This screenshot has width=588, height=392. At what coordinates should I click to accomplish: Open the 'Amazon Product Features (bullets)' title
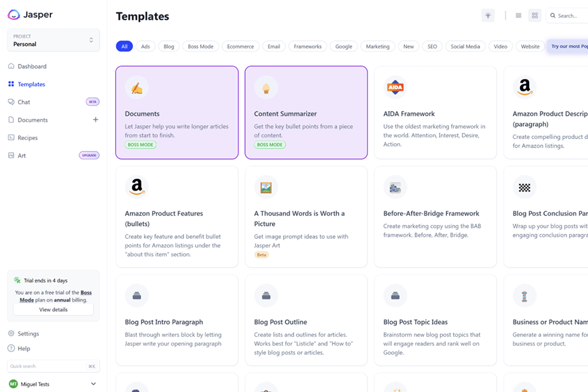[x=164, y=218]
